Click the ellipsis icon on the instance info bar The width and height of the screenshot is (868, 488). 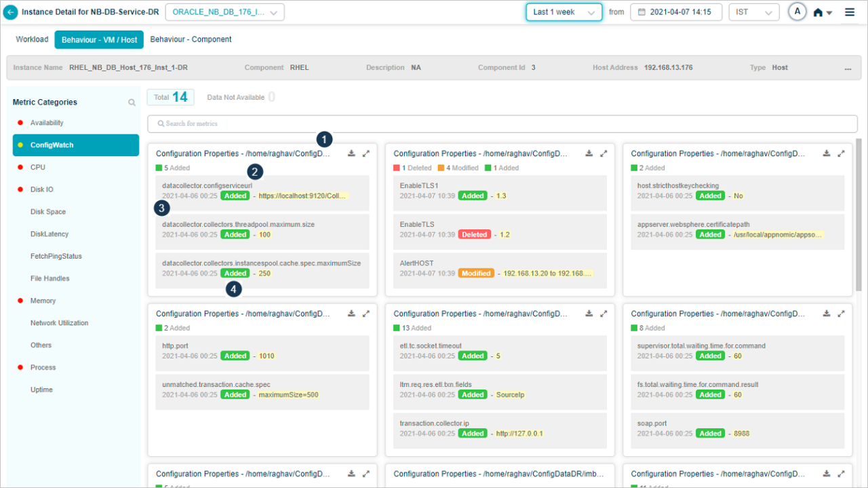(848, 67)
